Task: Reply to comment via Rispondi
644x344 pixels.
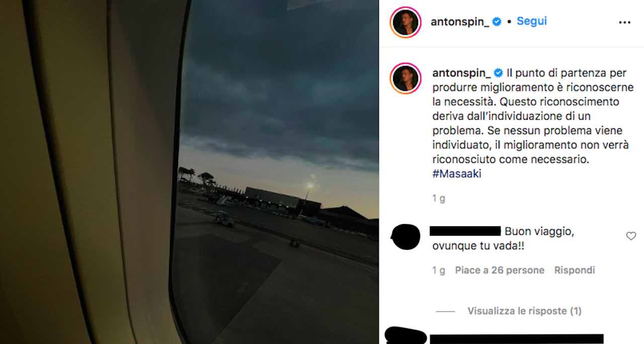Action: (x=575, y=271)
